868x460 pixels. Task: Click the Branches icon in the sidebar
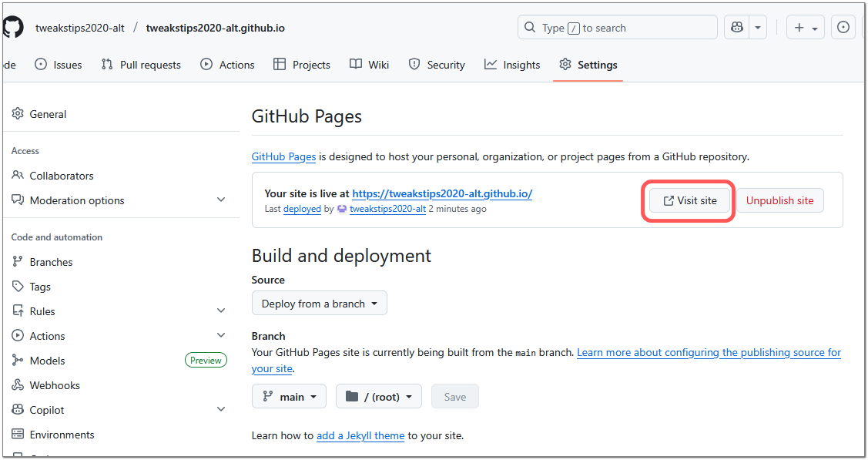[18, 261]
